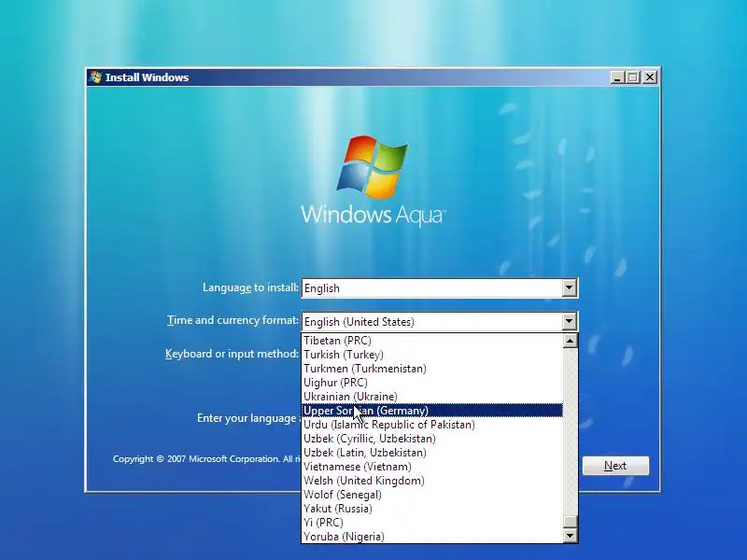
Task: Open the Language to install dropdown
Action: click(x=569, y=288)
